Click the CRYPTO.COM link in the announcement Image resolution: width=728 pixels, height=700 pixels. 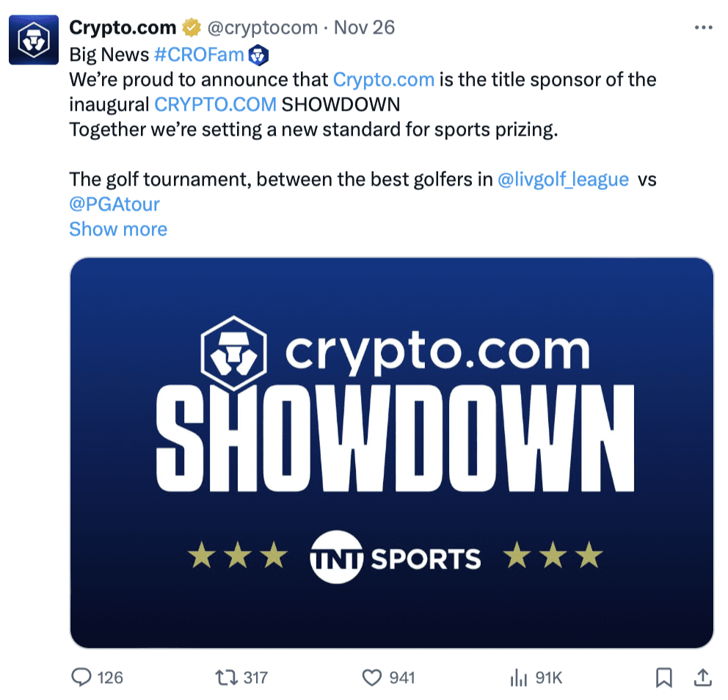[x=216, y=104]
